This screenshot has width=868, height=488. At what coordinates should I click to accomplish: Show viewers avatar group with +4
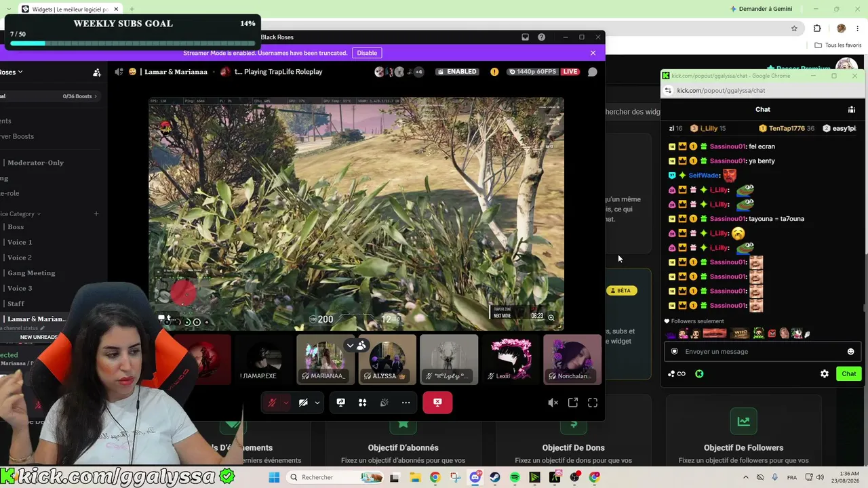399,72
